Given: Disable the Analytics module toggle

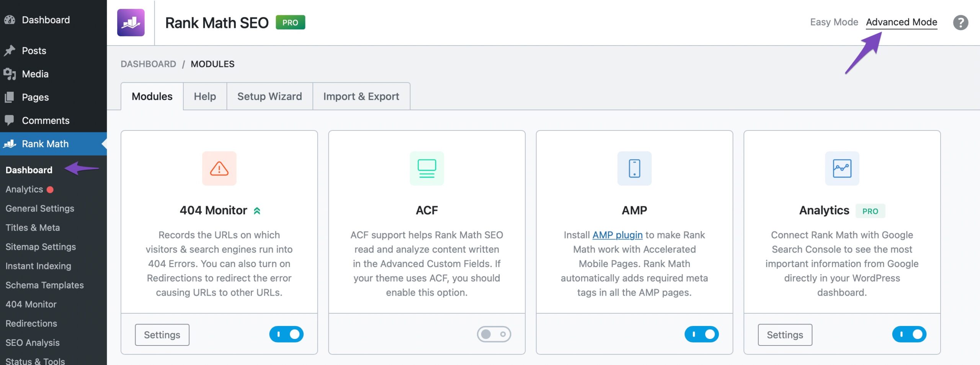Looking at the screenshot, I should (909, 334).
